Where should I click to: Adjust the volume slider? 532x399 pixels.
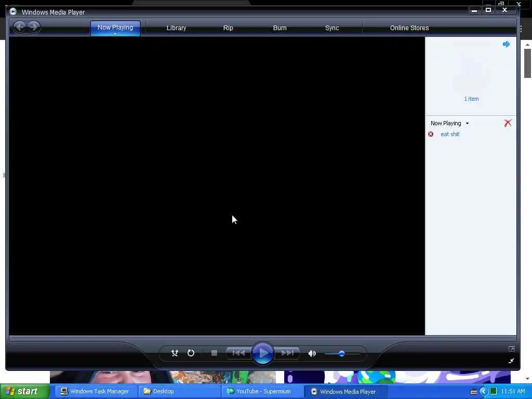[342, 353]
